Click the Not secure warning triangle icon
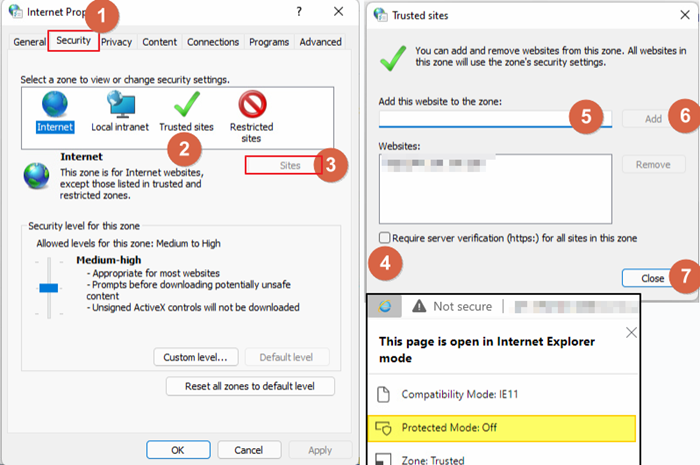The width and height of the screenshot is (700, 465). tap(419, 306)
